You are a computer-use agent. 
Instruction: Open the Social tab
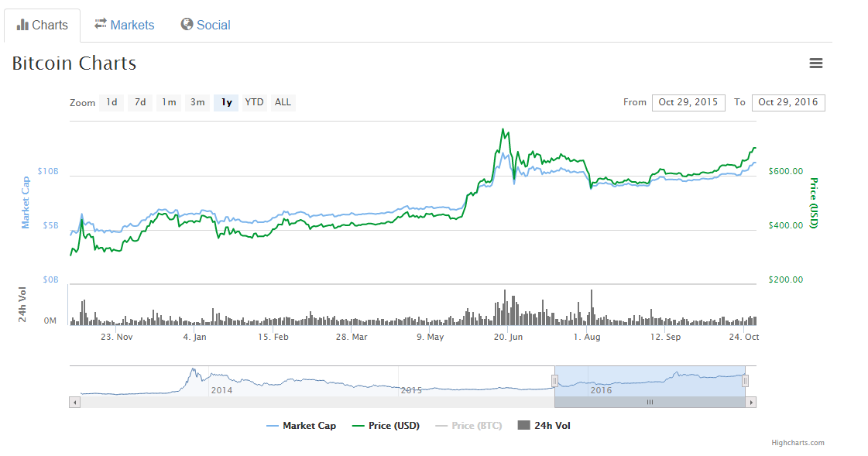(x=206, y=25)
